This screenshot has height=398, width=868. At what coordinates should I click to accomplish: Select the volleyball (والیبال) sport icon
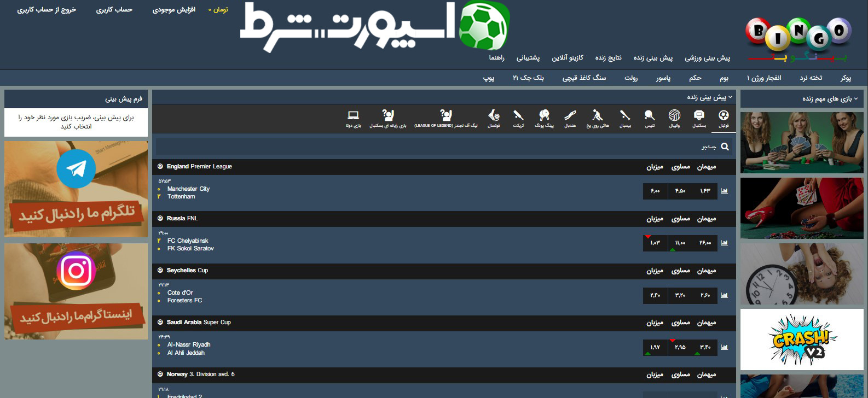tap(674, 119)
